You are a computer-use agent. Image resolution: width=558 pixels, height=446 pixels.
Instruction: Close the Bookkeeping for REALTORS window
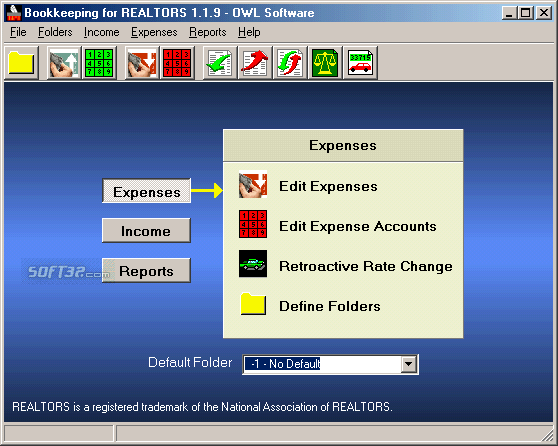pyautogui.click(x=544, y=13)
